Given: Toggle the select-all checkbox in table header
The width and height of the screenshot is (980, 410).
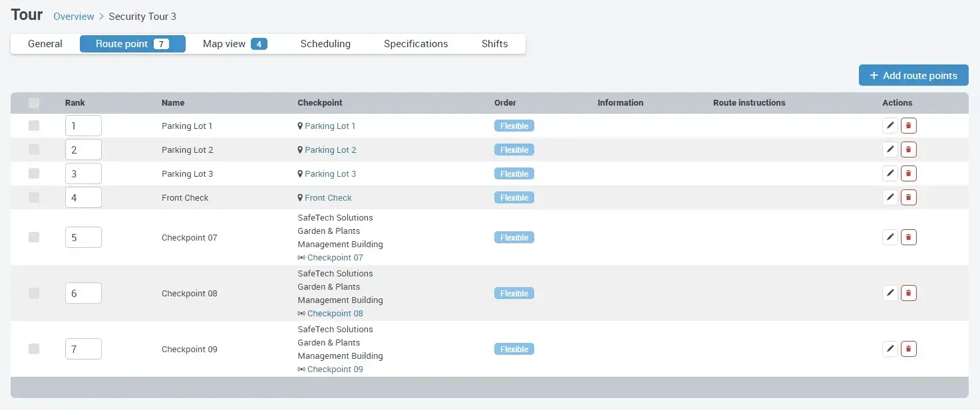Looking at the screenshot, I should 34,103.
